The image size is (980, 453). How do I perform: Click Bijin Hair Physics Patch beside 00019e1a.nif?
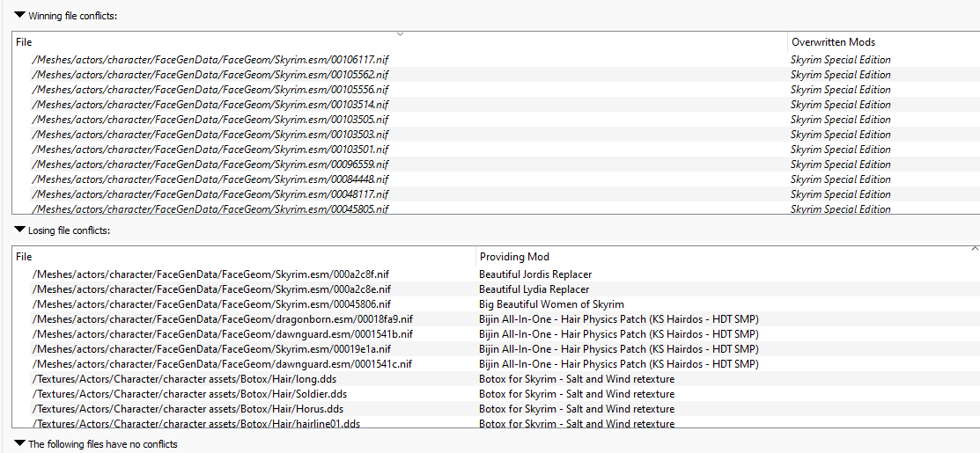tap(619, 349)
